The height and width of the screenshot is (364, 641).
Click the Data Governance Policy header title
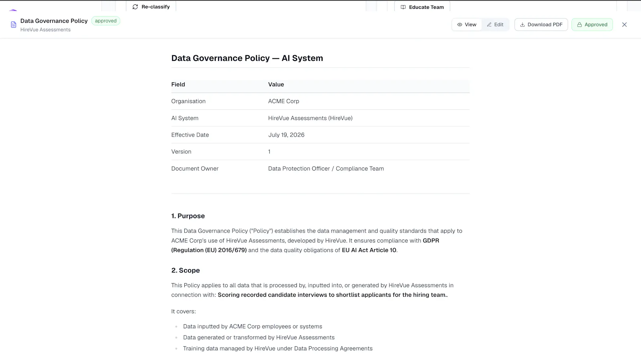coord(54,21)
